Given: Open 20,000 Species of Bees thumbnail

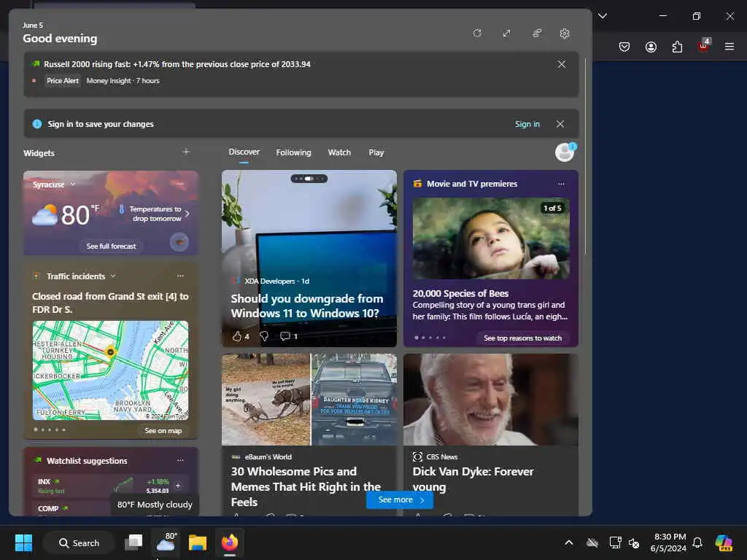Looking at the screenshot, I should (x=491, y=238).
